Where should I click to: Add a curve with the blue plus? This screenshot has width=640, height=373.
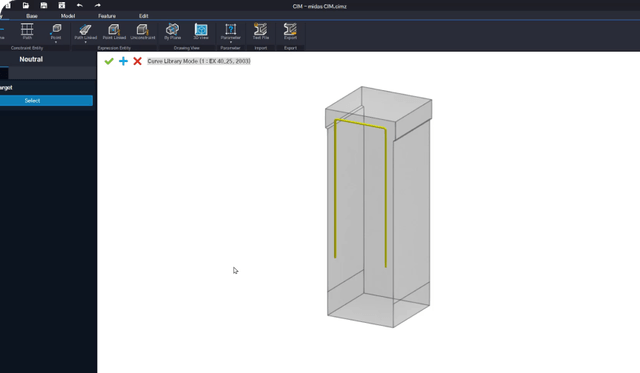pyautogui.click(x=123, y=61)
